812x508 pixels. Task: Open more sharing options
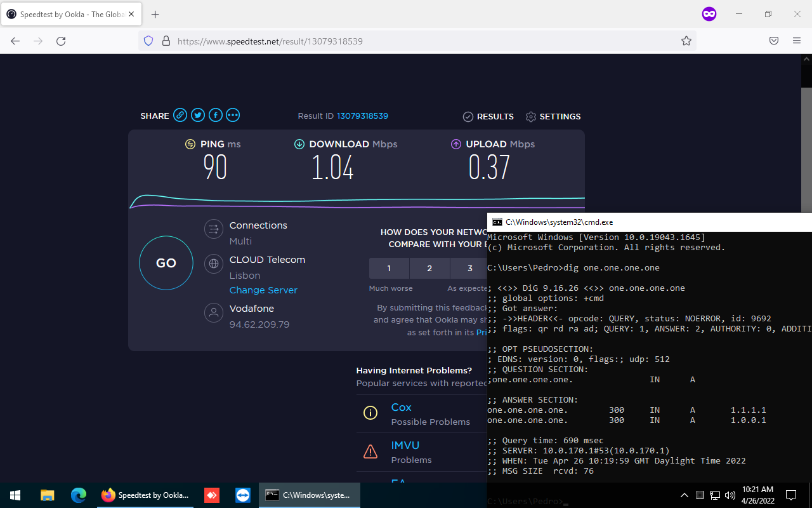(x=232, y=115)
